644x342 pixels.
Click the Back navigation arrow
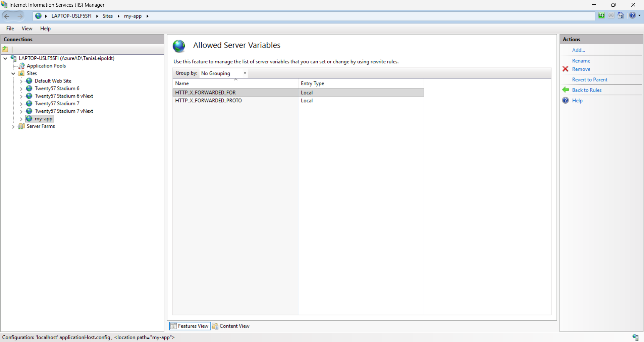7,16
